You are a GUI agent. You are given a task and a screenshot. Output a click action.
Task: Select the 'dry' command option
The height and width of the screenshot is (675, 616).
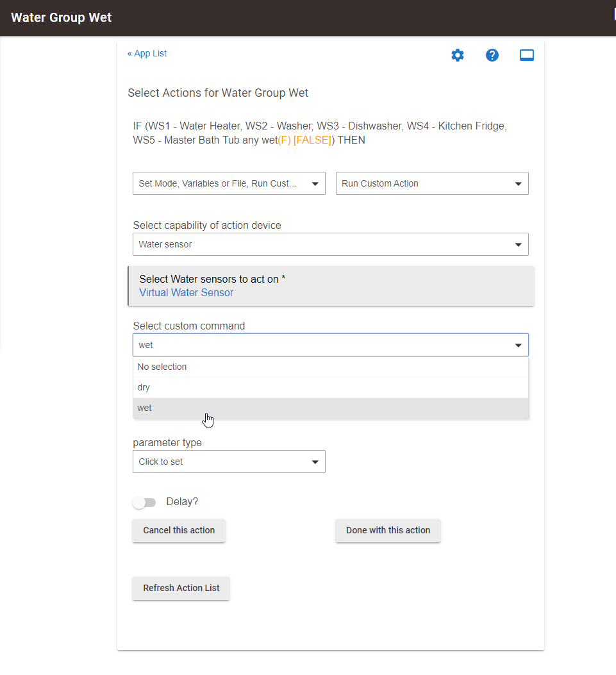[331, 387]
